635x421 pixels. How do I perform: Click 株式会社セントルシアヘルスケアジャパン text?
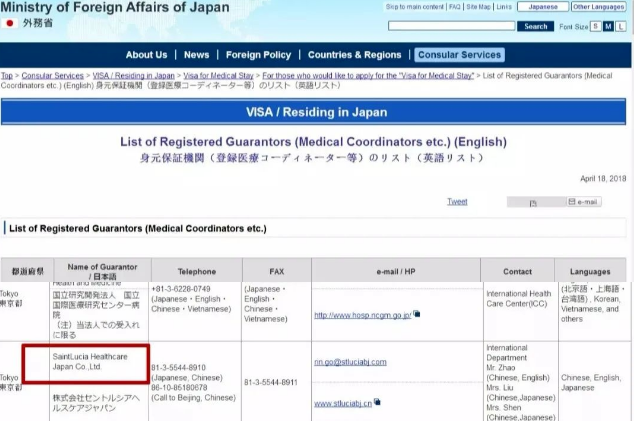click(96, 403)
